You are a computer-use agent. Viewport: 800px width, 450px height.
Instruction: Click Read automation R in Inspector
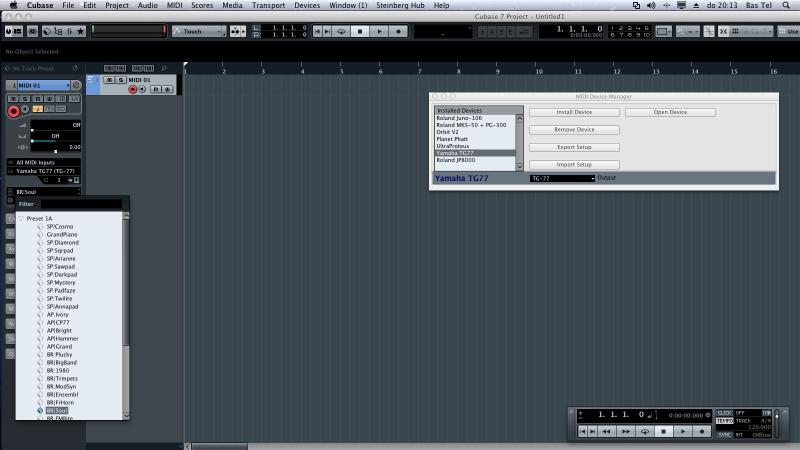[37, 98]
